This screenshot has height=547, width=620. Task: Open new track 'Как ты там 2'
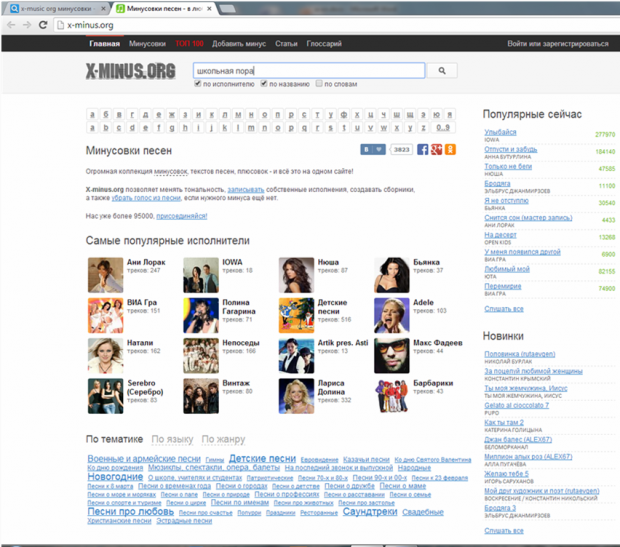[x=504, y=422]
